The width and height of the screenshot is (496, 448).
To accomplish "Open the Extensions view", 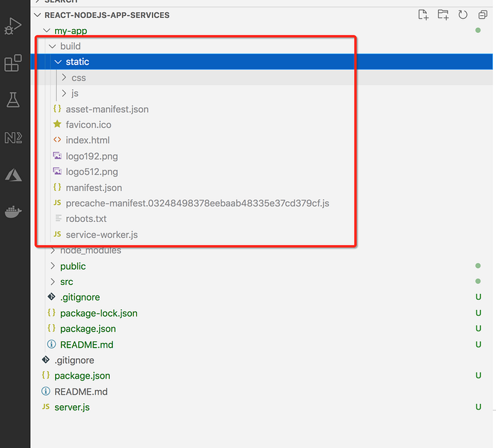I will tap(13, 63).
